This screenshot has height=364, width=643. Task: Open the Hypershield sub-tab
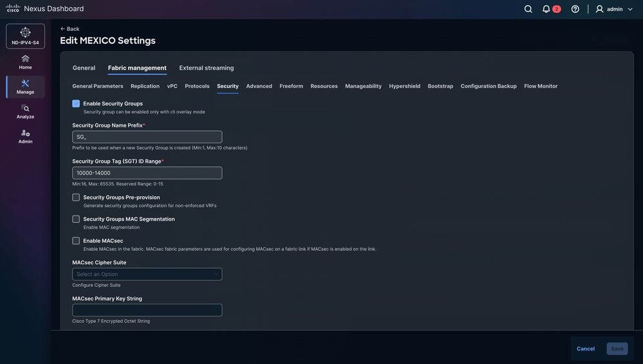404,86
